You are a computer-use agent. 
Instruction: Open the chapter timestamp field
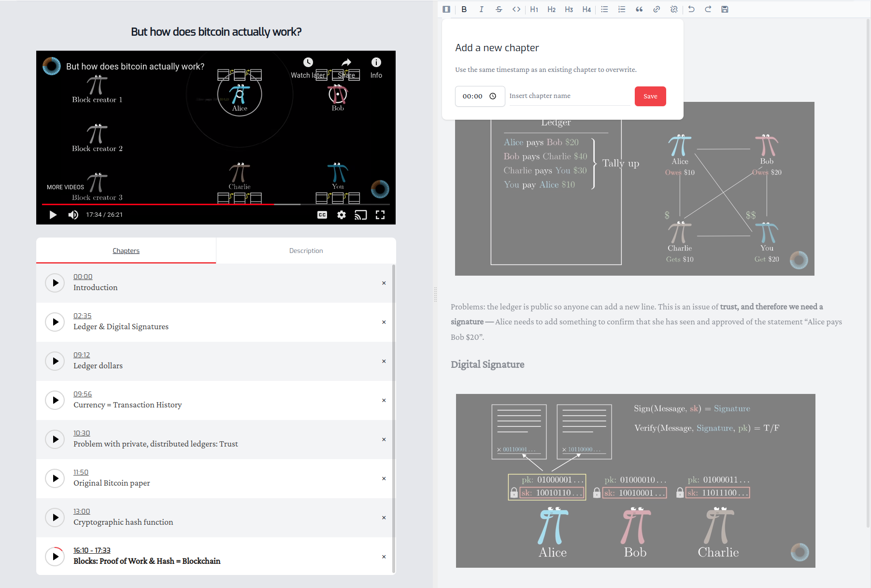click(x=480, y=96)
